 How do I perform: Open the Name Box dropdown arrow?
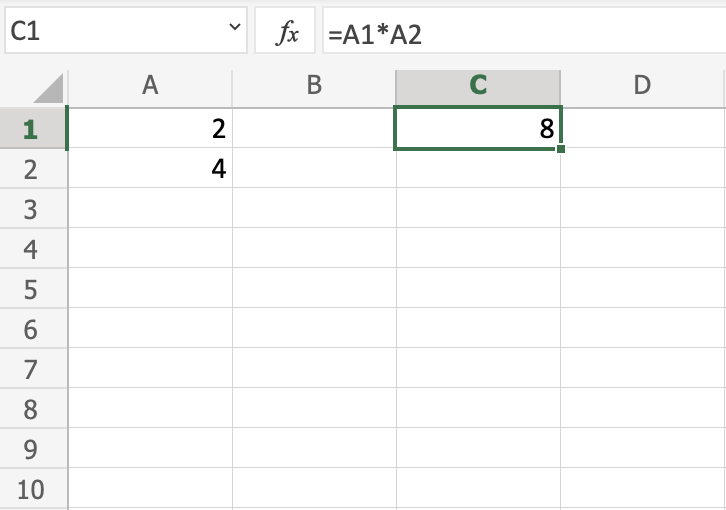[235, 31]
